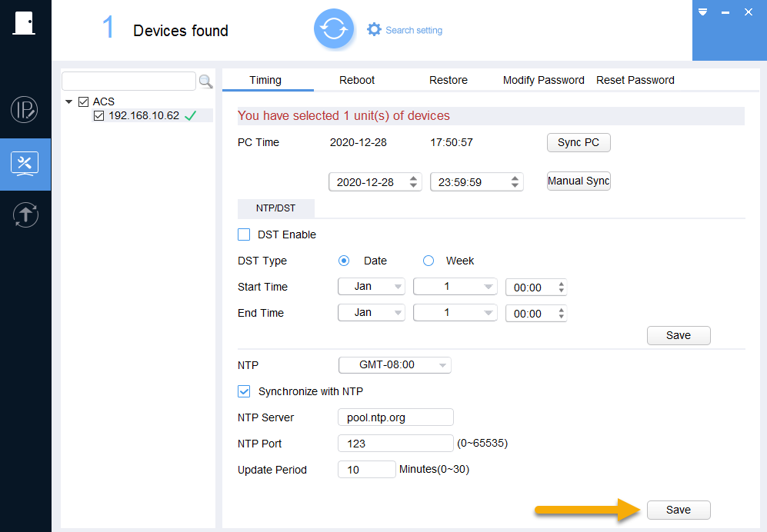Open Start Time day dropdown

coord(455,287)
